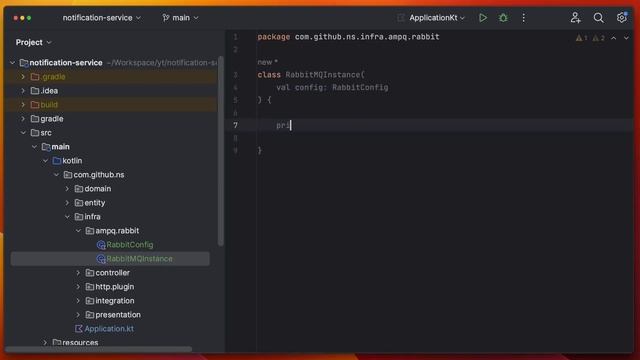Viewport: 640px width, 360px height.
Task: Click the RabbitMQInstance class icon
Action: pos(101,258)
